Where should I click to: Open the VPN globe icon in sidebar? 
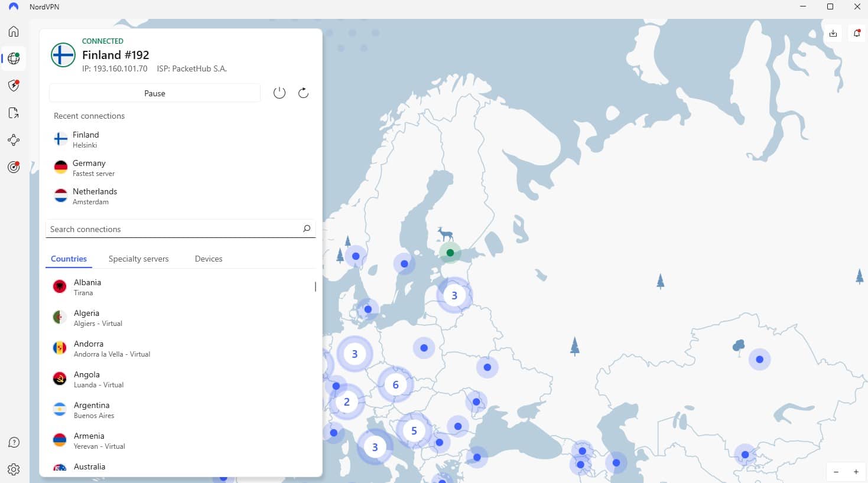pyautogui.click(x=14, y=58)
